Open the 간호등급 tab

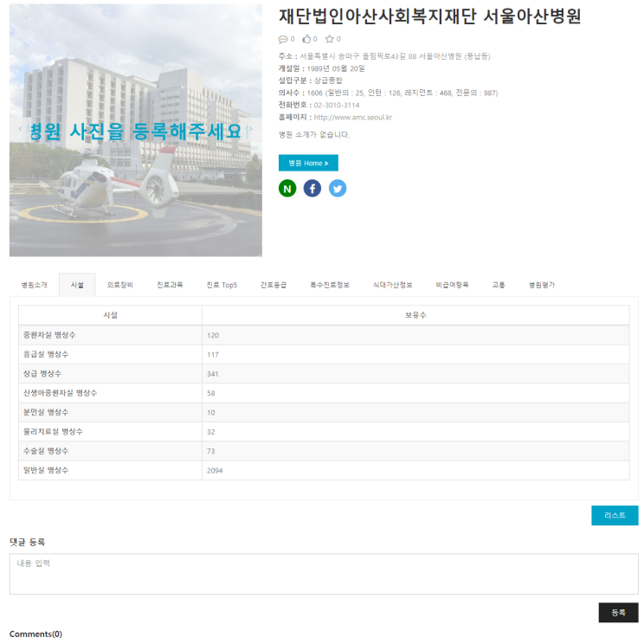[274, 285]
